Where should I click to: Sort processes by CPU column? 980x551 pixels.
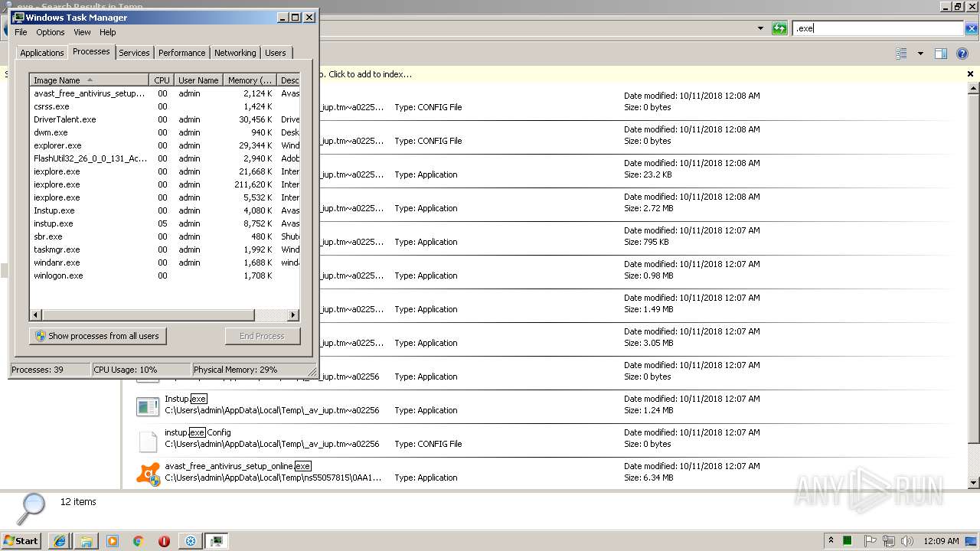tap(162, 80)
